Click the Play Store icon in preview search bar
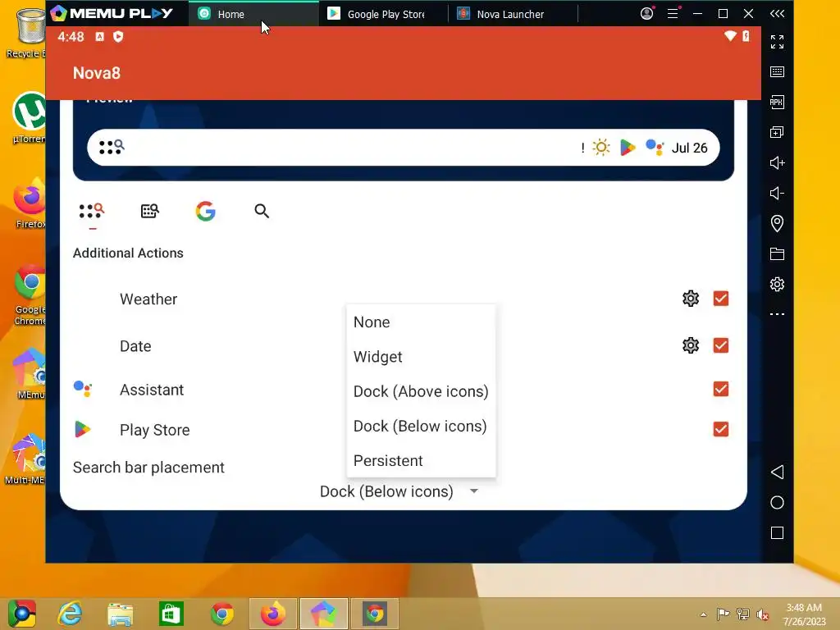The width and height of the screenshot is (840, 630). (x=628, y=148)
